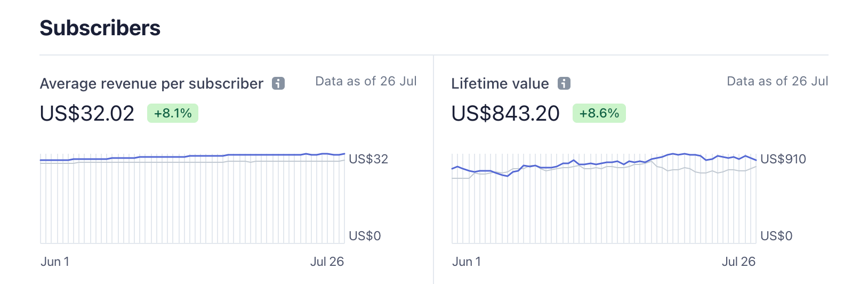Click the US$910 axis label
This screenshot has height=284, width=868.
783,159
